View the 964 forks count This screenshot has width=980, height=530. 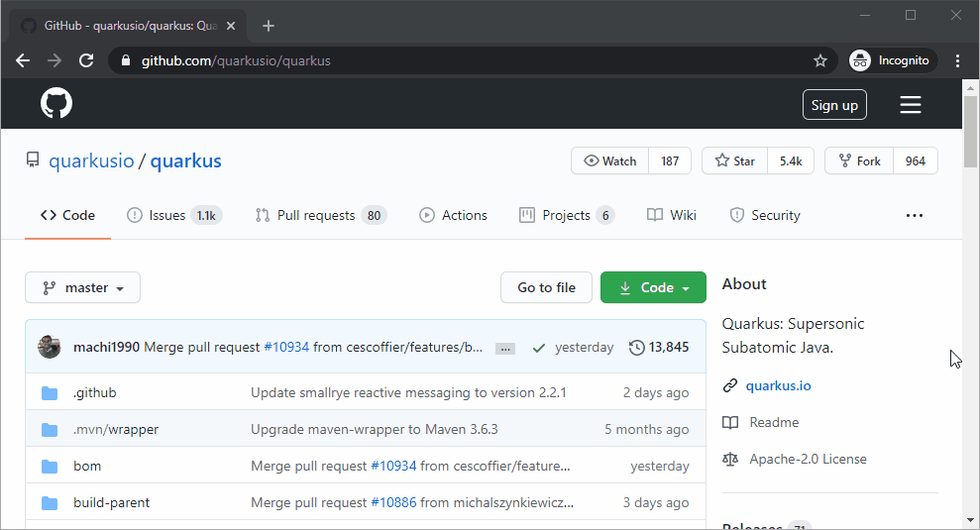(x=915, y=161)
